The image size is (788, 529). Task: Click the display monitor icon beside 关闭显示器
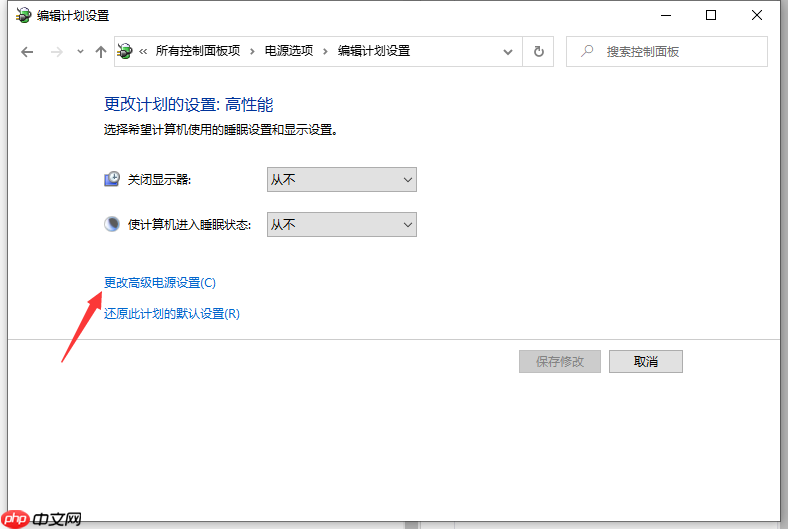(x=112, y=179)
